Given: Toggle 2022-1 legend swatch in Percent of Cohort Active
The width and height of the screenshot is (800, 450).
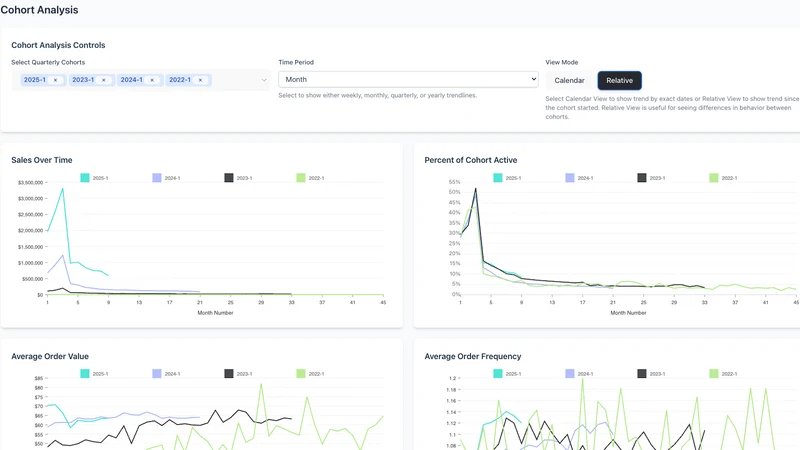Looking at the screenshot, I should (714, 178).
